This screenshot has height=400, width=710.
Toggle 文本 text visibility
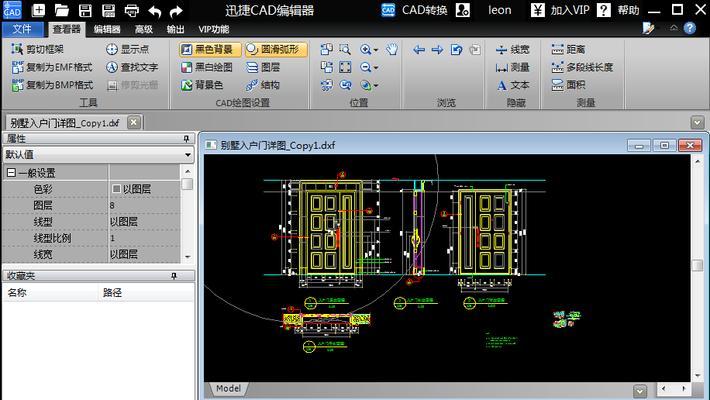click(x=512, y=85)
